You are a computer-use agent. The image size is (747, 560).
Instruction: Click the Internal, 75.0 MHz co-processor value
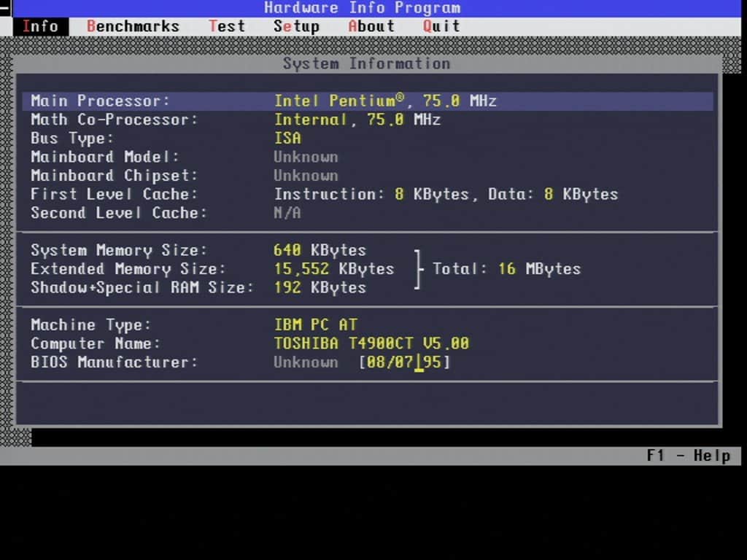coord(357,120)
